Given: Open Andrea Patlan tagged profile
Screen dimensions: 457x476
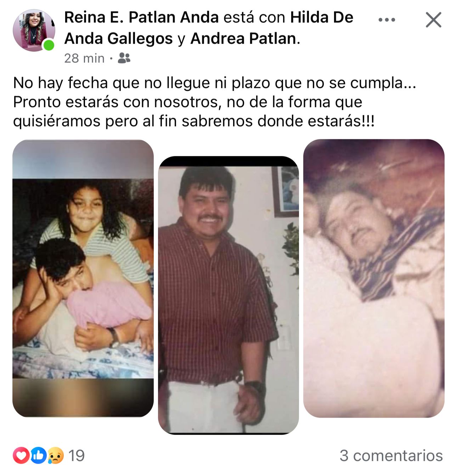Looking at the screenshot, I should [243, 39].
